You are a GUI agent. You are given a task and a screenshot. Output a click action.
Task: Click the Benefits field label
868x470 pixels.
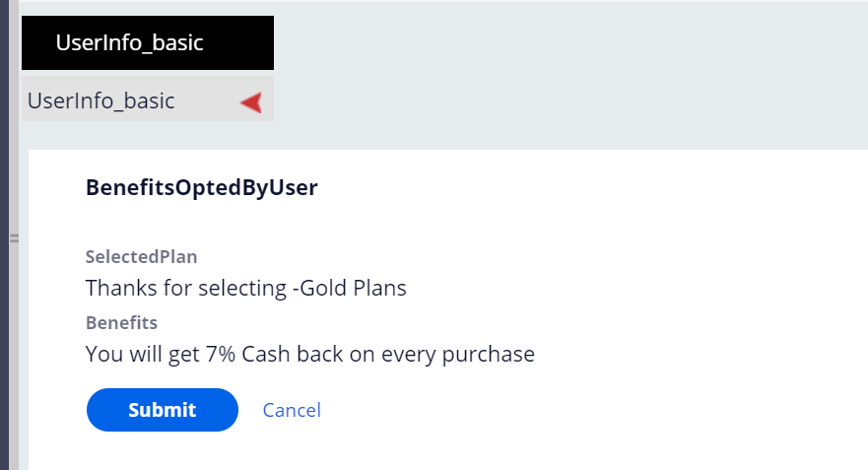point(121,322)
